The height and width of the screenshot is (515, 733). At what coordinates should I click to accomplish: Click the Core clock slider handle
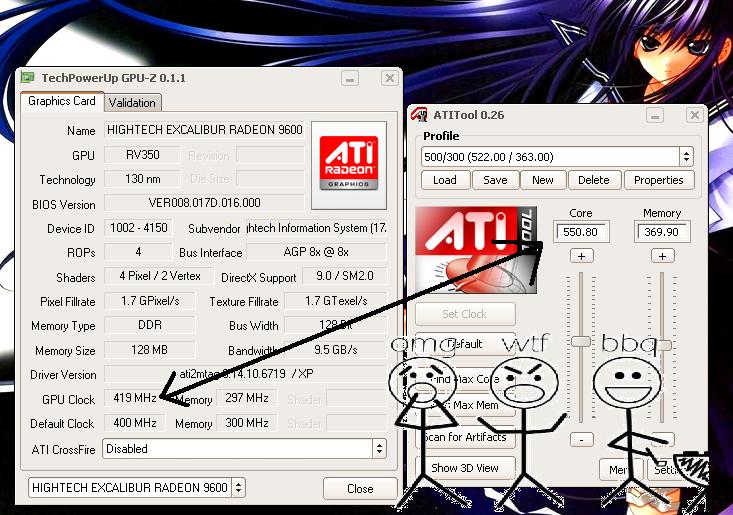[x=581, y=341]
